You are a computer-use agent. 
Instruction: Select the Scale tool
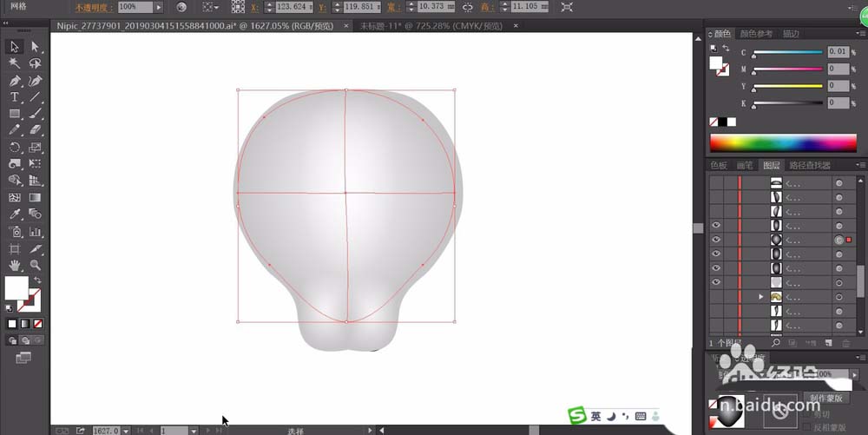point(35,148)
